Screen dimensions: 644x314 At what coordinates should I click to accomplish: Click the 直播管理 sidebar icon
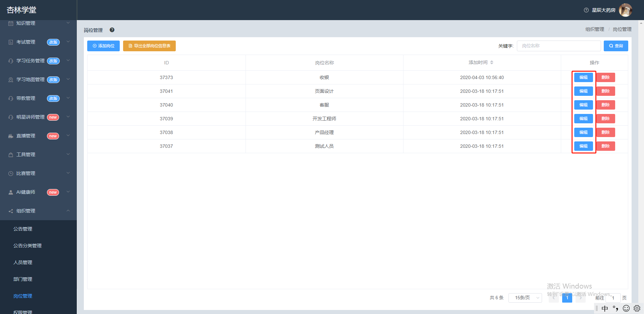[11, 136]
